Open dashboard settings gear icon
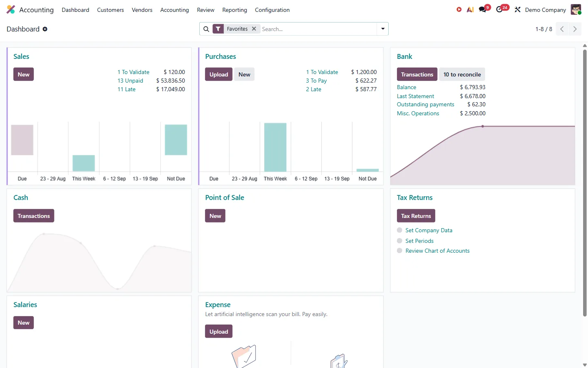 point(45,29)
